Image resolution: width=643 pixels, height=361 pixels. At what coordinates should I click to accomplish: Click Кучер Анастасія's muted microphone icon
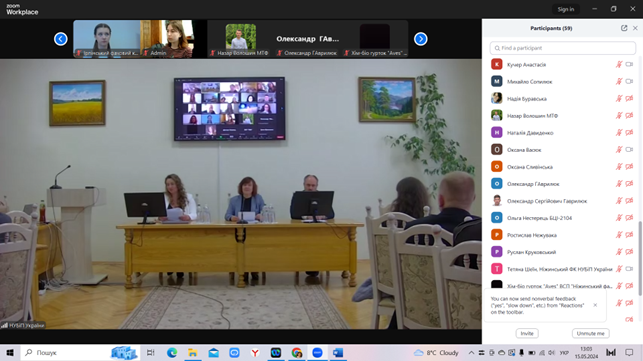pos(619,64)
